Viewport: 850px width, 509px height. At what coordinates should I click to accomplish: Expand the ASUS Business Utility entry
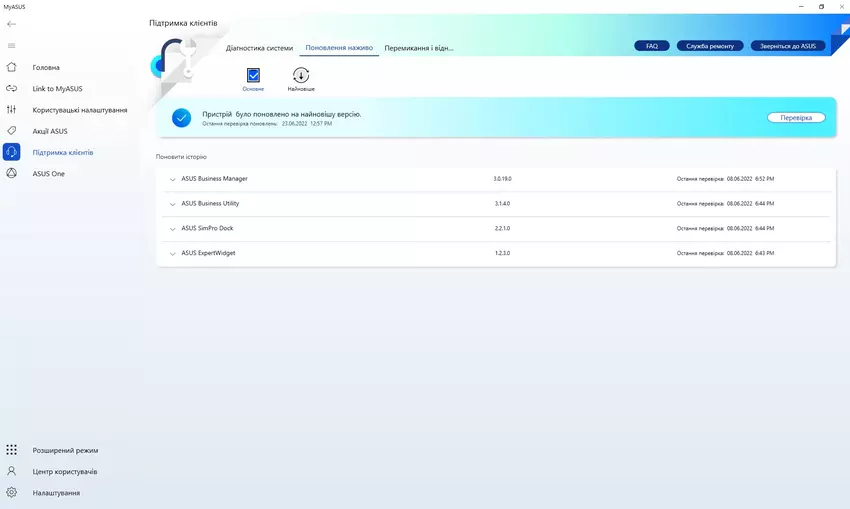[173, 204]
